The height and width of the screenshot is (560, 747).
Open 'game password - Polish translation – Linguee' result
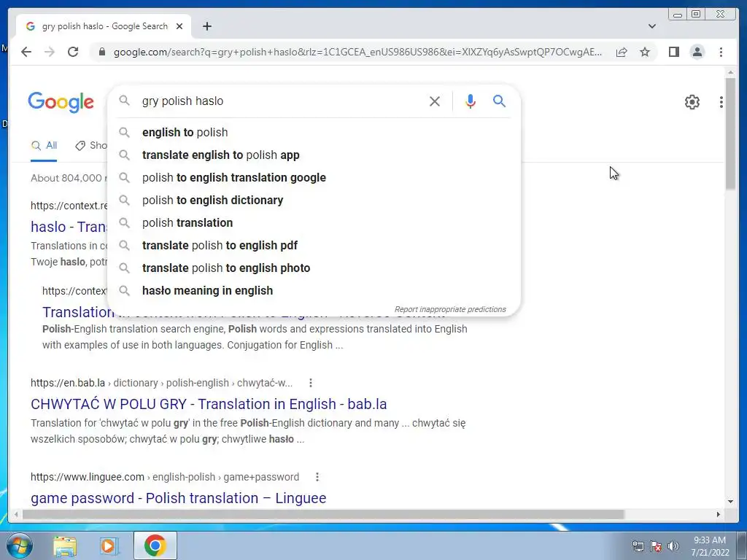(179, 498)
